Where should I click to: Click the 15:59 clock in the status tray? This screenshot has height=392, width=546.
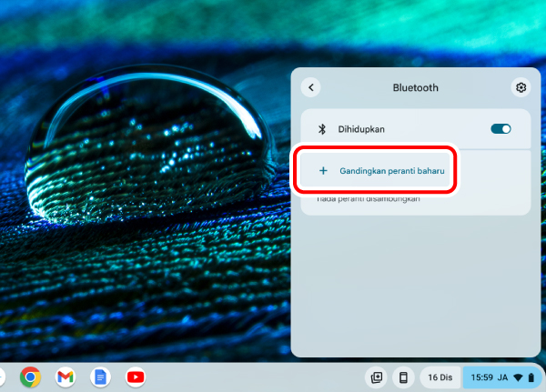point(481,377)
